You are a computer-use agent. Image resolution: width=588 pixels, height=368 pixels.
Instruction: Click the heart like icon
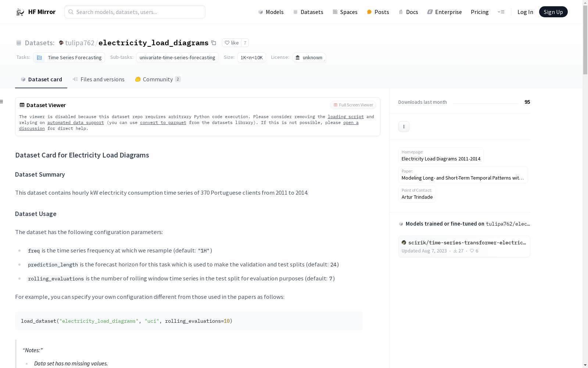click(227, 43)
